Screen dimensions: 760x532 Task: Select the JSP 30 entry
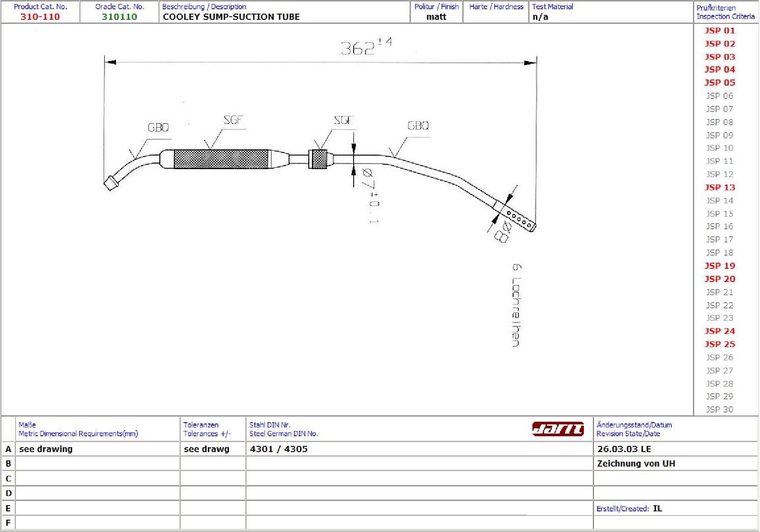719,409
